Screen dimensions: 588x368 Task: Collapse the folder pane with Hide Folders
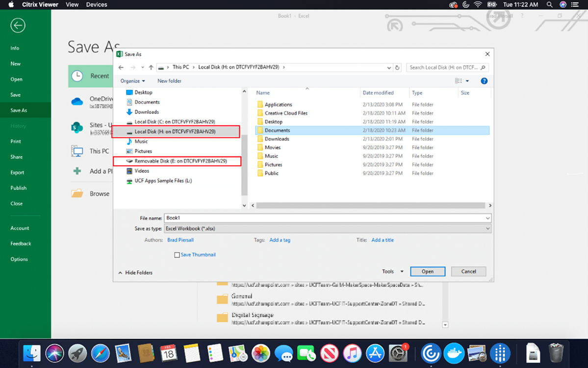(x=135, y=273)
